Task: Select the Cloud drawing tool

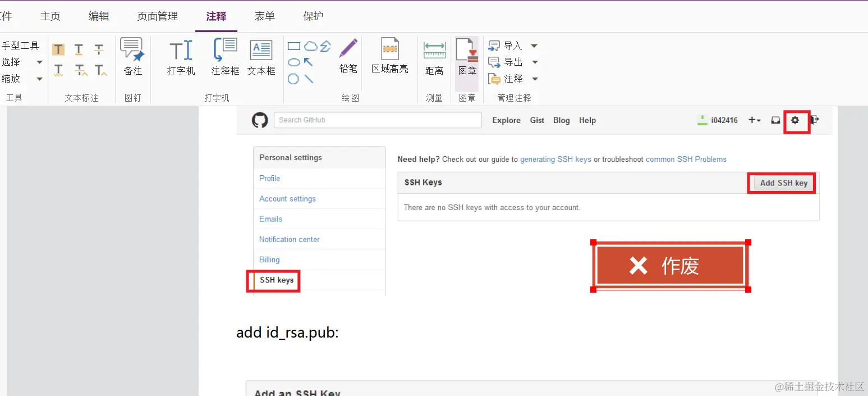Action: point(310,46)
